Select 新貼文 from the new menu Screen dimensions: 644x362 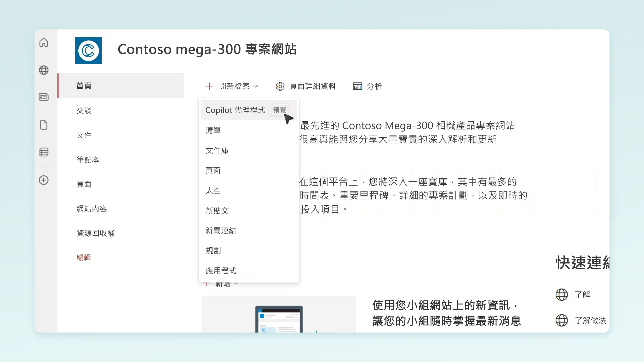tap(249, 211)
